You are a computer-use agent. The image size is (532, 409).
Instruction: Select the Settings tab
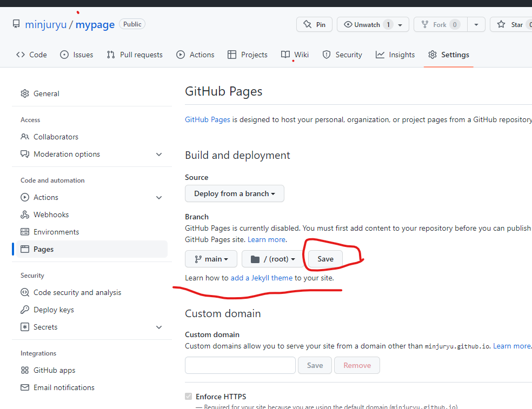coord(449,55)
